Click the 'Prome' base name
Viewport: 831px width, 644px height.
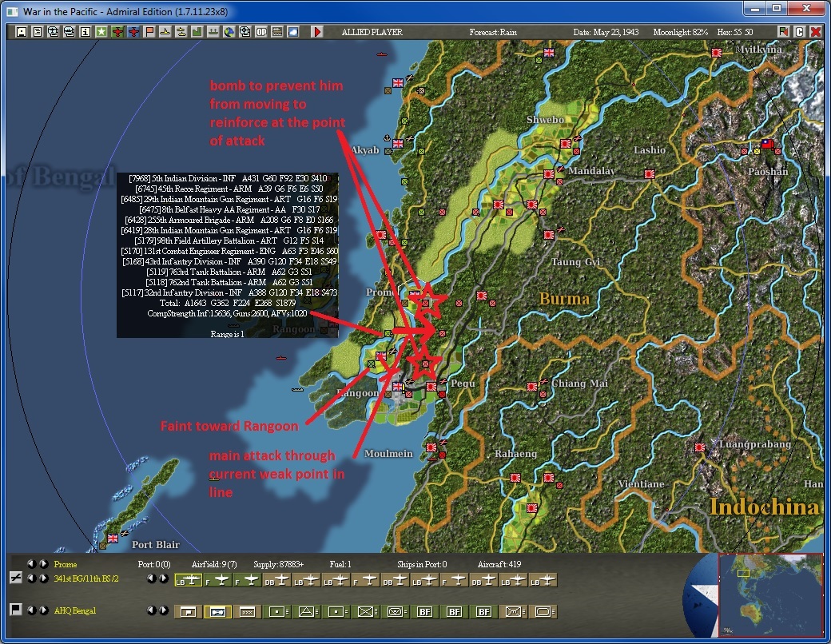coord(66,564)
